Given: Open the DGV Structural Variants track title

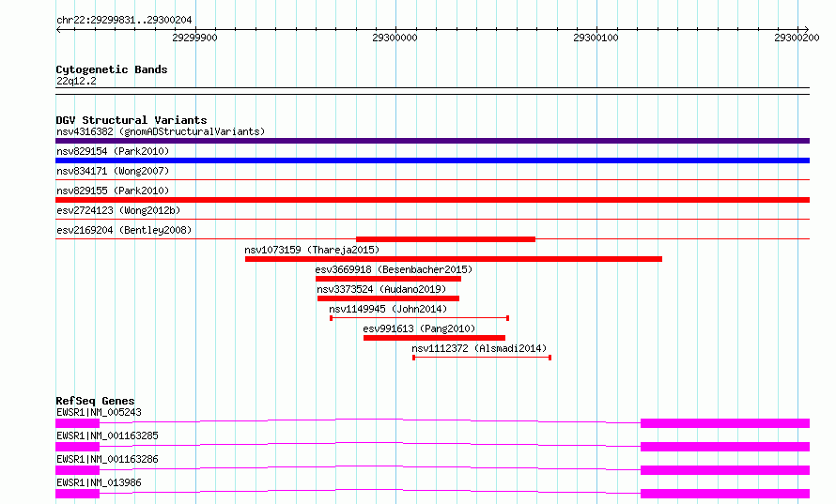Looking at the screenshot, I should (x=132, y=120).
